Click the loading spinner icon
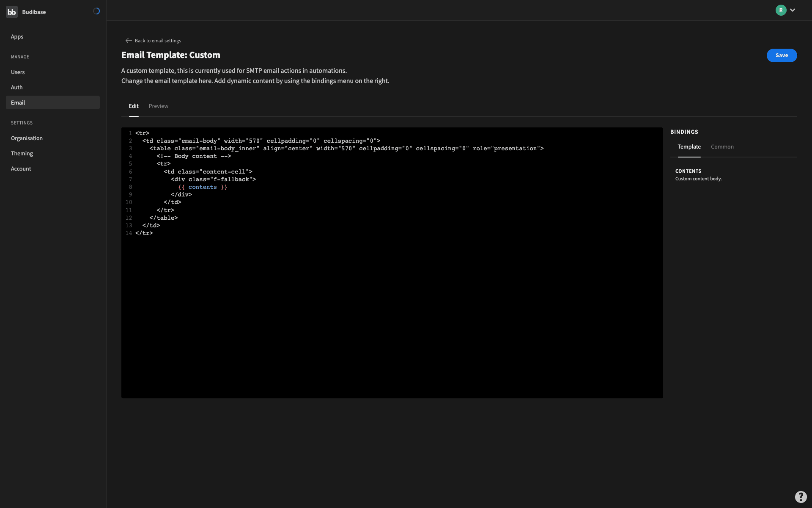812x508 pixels. pyautogui.click(x=96, y=11)
